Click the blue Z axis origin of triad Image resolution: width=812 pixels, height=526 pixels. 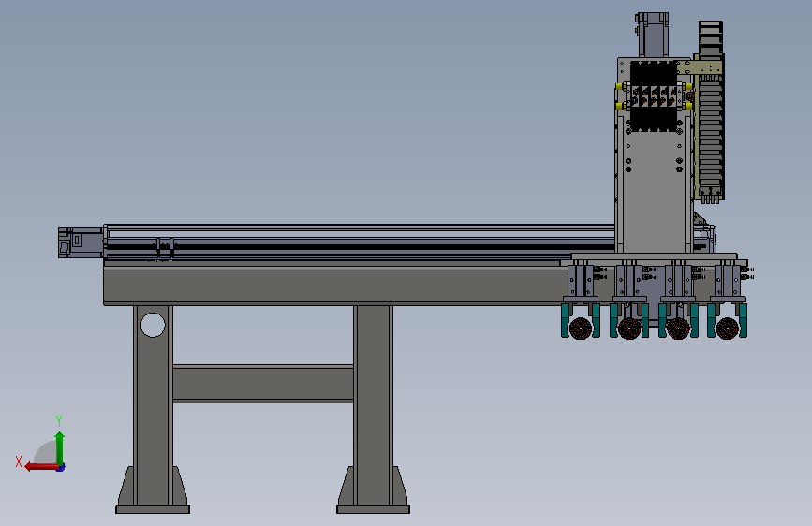(61, 467)
